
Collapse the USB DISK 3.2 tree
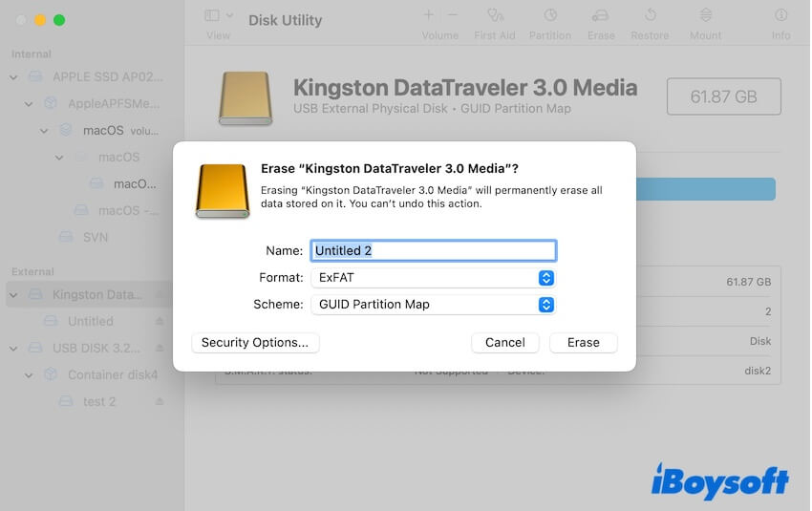(x=13, y=349)
